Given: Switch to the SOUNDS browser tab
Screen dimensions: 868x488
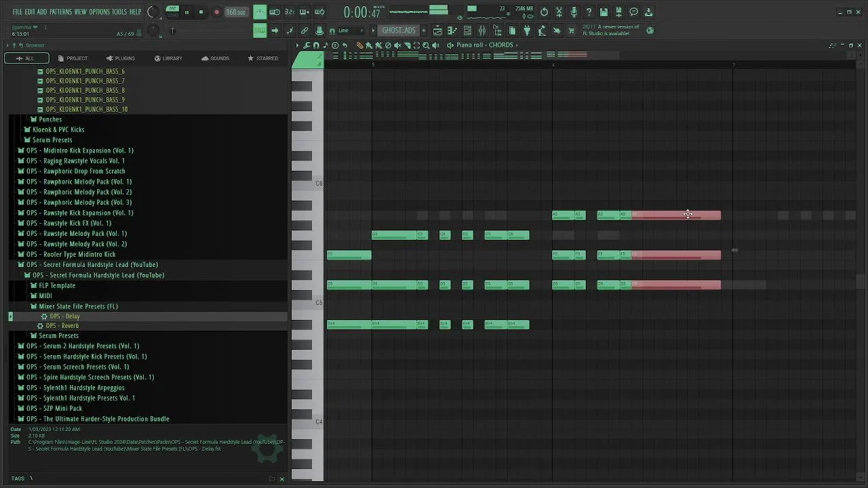Looking at the screenshot, I should pos(215,58).
